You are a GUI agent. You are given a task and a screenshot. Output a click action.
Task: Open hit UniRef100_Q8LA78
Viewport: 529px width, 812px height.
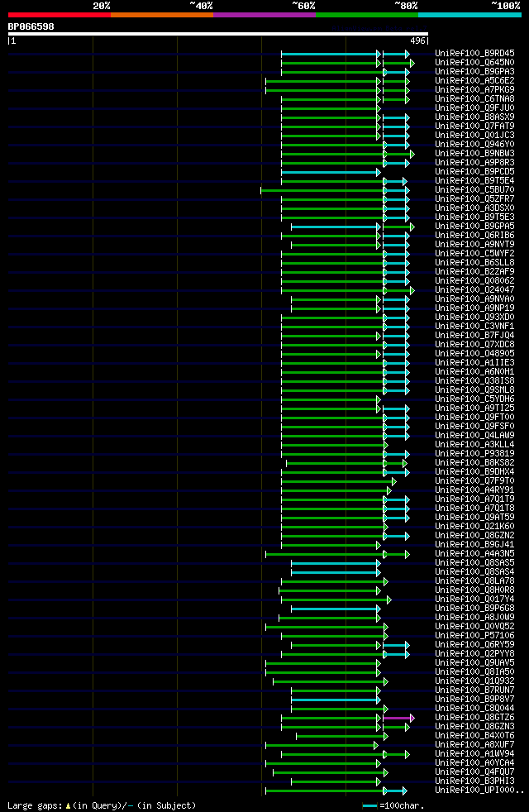click(x=474, y=581)
